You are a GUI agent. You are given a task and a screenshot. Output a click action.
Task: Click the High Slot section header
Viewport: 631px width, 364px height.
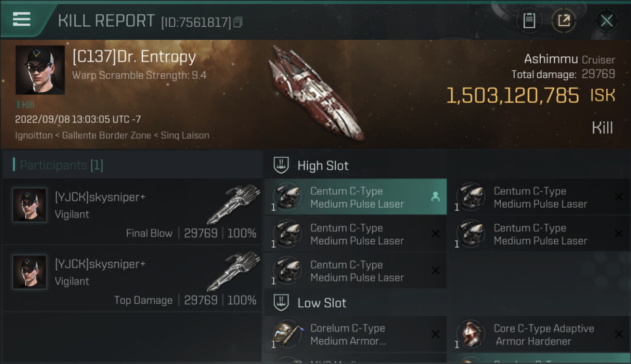(323, 166)
